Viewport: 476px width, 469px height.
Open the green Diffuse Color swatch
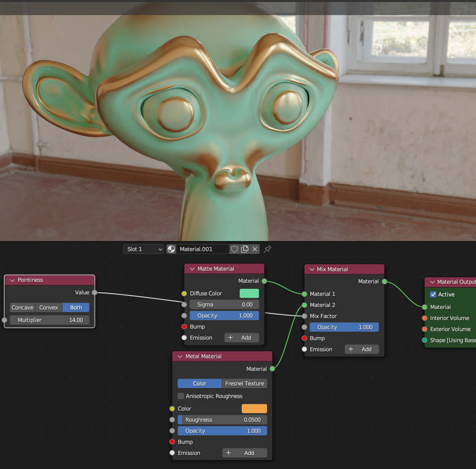pyautogui.click(x=249, y=293)
